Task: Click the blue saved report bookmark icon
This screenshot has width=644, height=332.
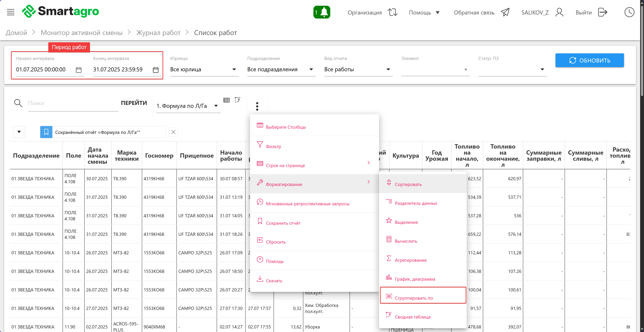Action: 46,132
